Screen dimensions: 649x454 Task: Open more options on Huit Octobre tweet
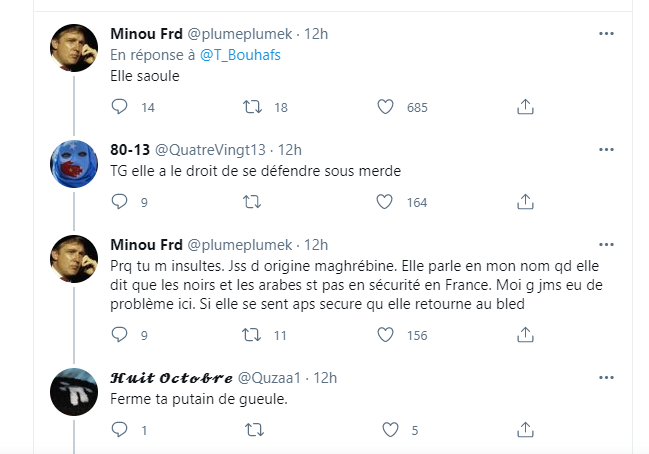coord(606,377)
